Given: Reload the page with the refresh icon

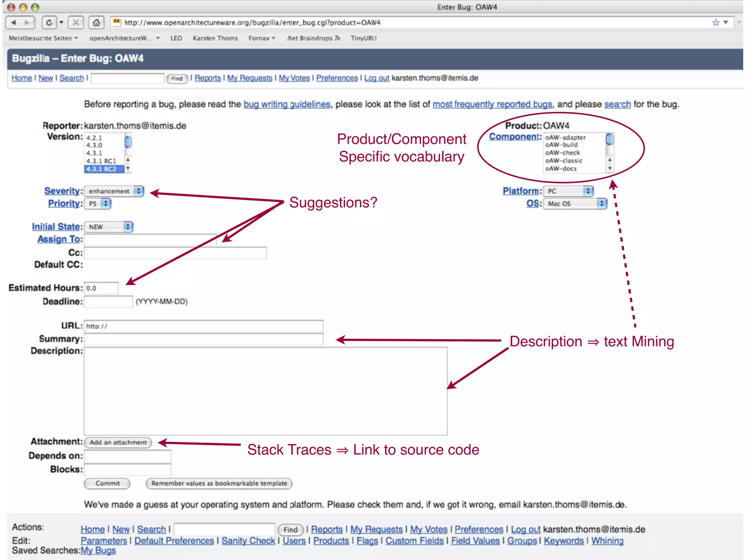Looking at the screenshot, I should (x=49, y=23).
